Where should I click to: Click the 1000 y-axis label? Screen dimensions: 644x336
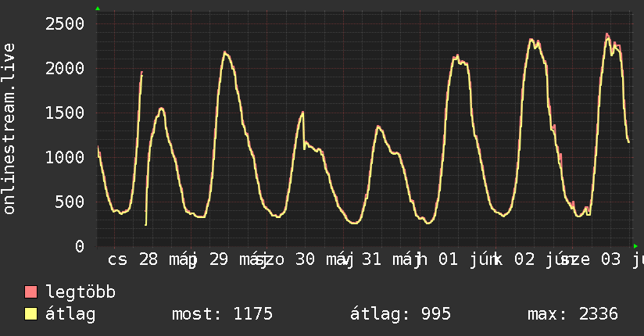[65, 157]
